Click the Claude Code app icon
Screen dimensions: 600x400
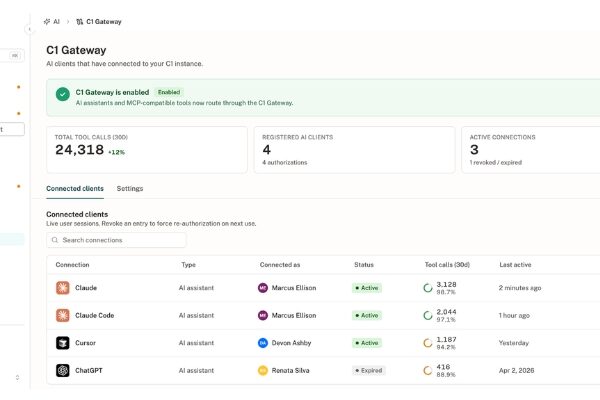point(63,315)
